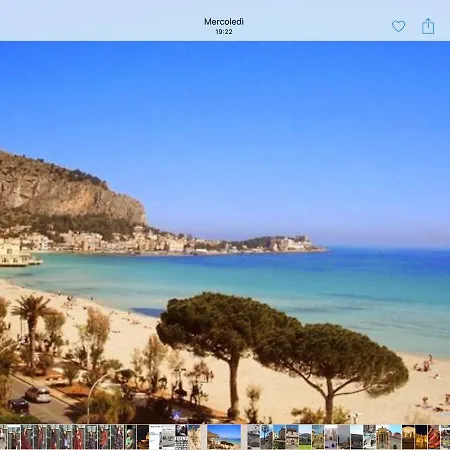
Task: Open the red food thumbnail
Action: click(x=434, y=437)
